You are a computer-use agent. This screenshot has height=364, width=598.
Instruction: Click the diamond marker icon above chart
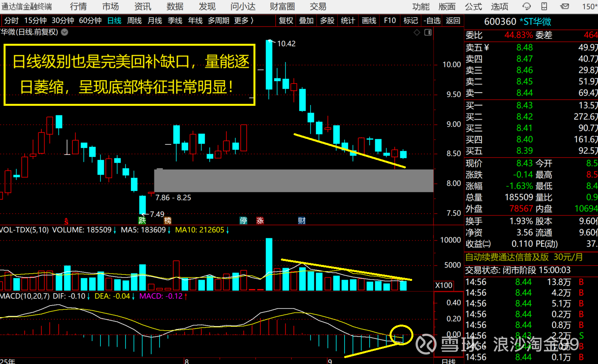click(417, 32)
